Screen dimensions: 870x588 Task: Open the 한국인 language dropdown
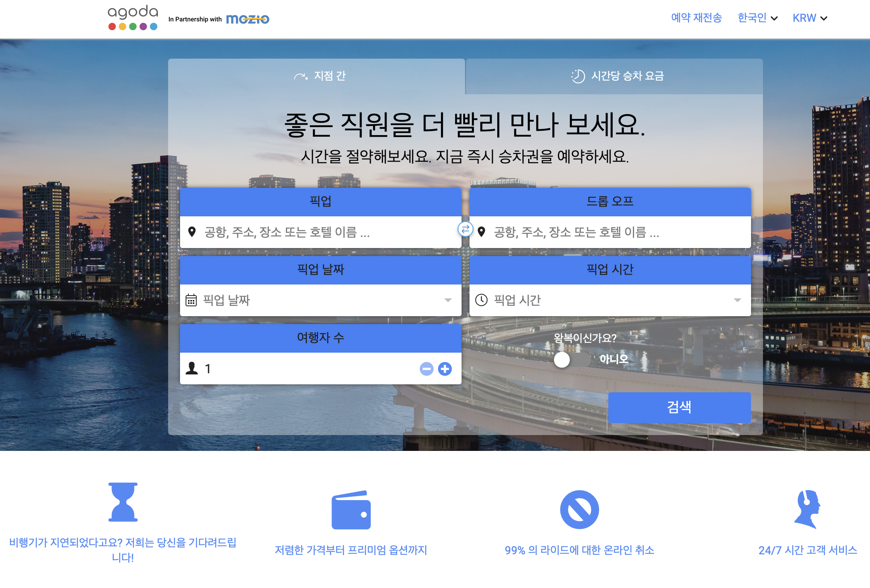click(757, 18)
